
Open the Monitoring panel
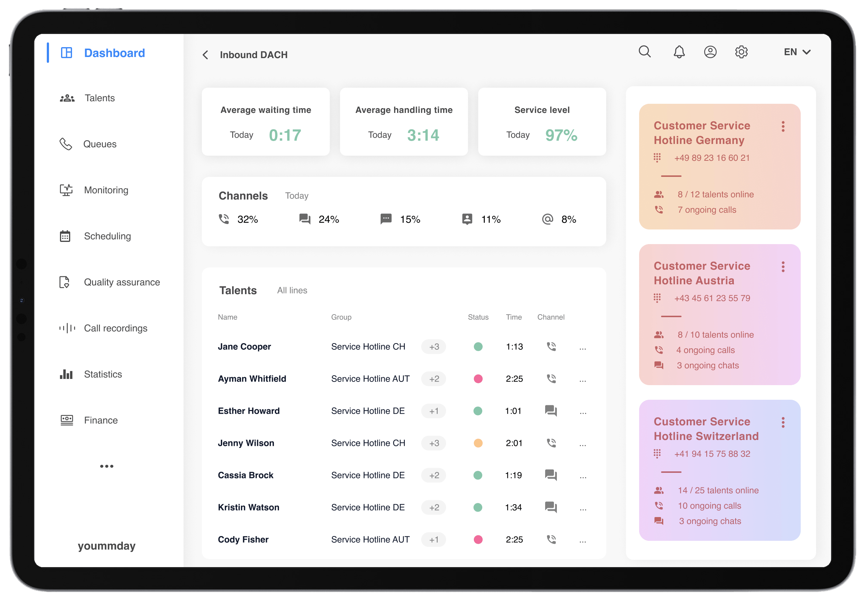[x=106, y=190]
